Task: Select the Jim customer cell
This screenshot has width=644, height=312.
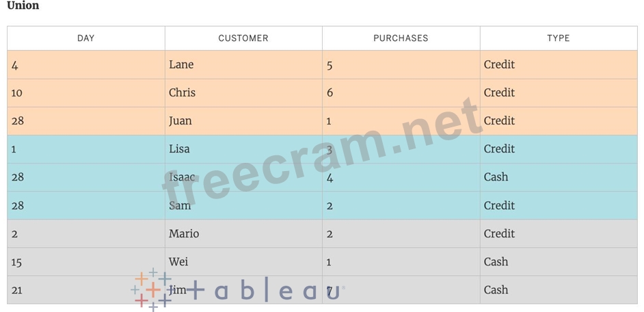Action: coord(178,290)
